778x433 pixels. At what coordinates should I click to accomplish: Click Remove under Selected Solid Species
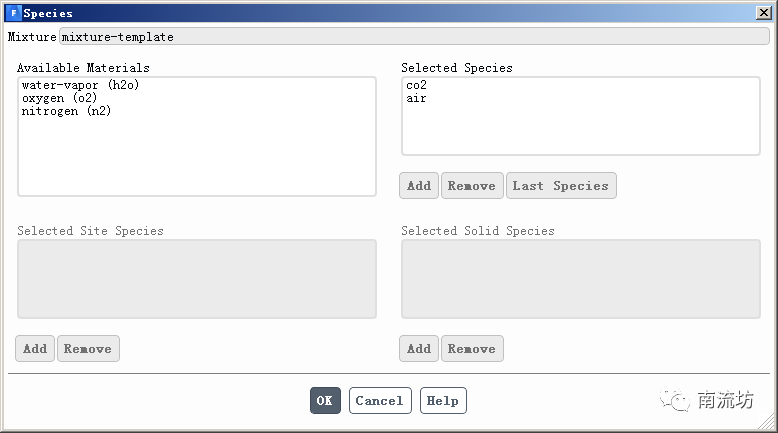point(471,349)
